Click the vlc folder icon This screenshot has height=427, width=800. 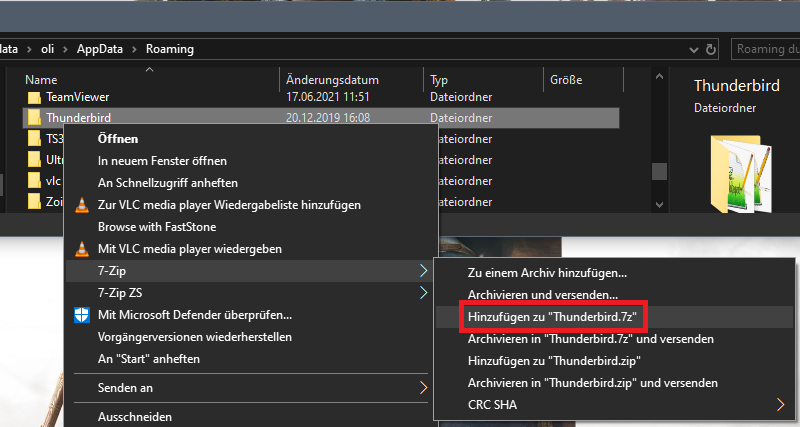click(34, 181)
